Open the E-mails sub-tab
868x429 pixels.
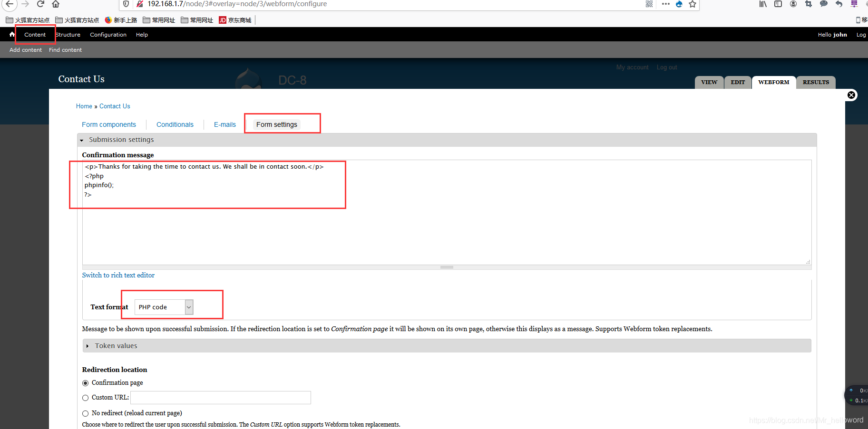[x=225, y=124]
